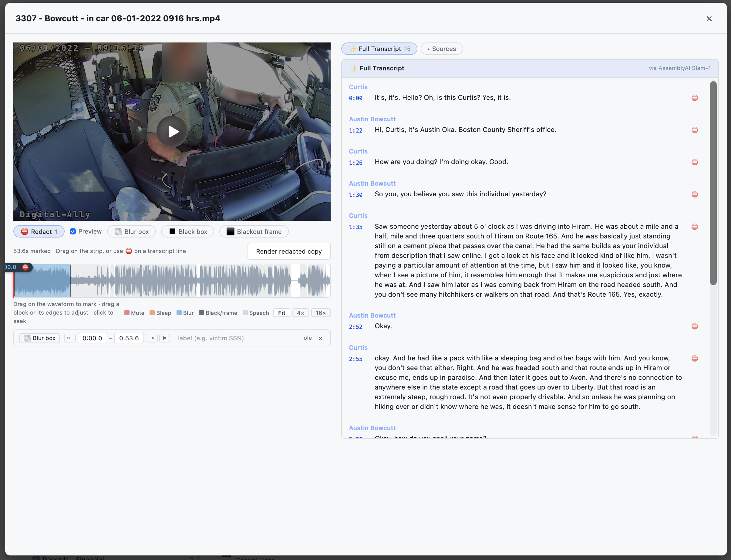The width and height of the screenshot is (731, 560).
Task: Play the in-car video
Action: (x=172, y=131)
